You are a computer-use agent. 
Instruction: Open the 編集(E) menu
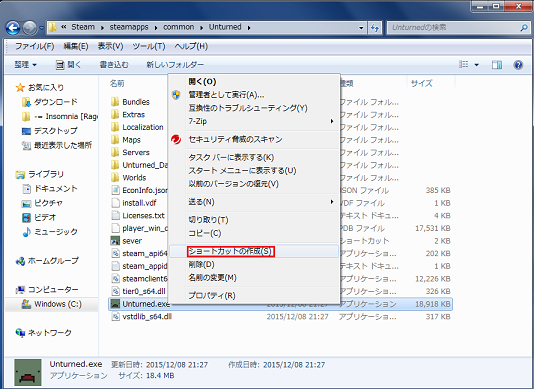[76, 46]
